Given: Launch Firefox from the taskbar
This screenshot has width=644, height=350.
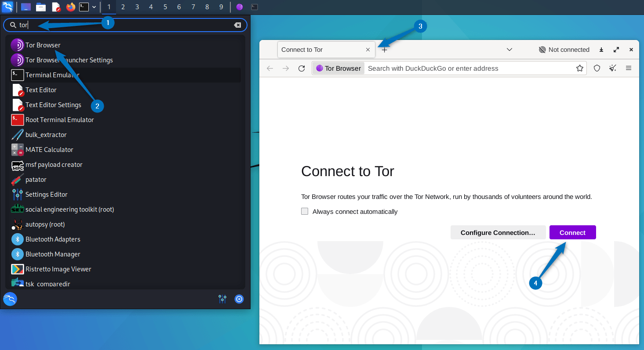Looking at the screenshot, I should coord(71,7).
